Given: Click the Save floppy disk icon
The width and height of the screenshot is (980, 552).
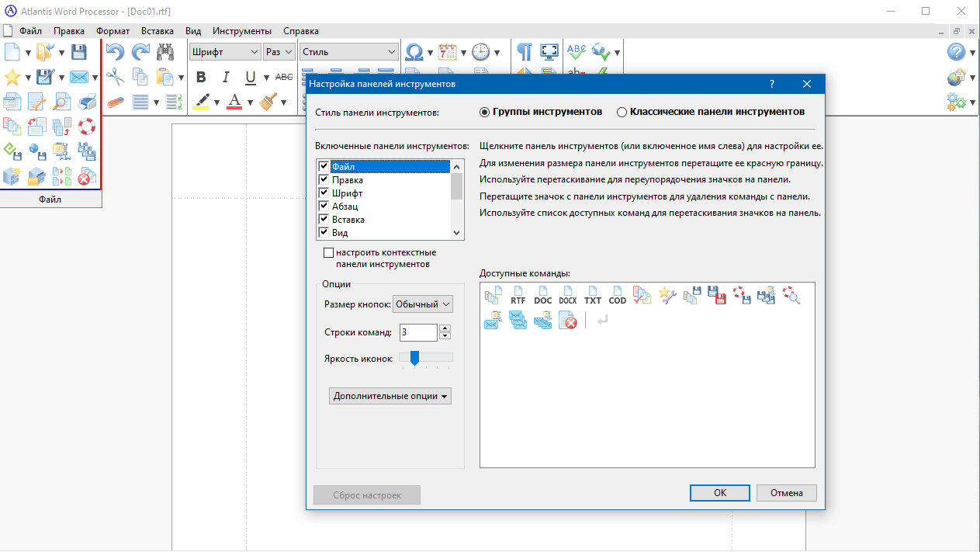Looking at the screenshot, I should 78,52.
